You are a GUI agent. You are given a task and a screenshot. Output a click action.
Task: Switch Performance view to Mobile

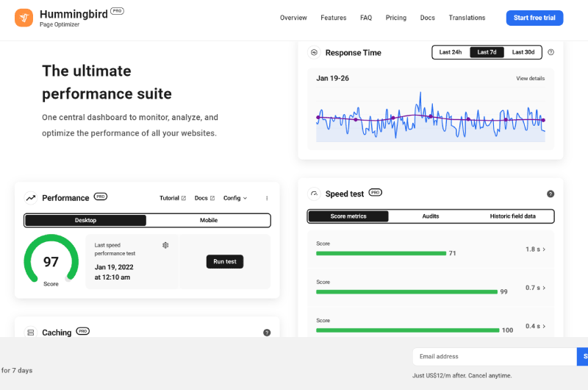(x=209, y=220)
